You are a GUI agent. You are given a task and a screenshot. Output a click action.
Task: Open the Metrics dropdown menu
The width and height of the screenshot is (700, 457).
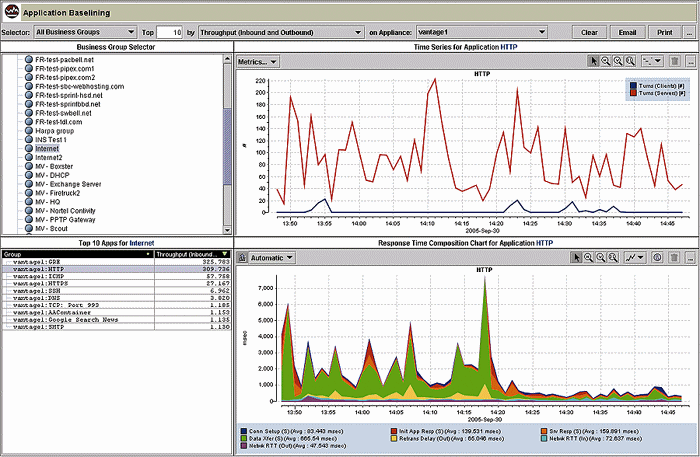[258, 62]
